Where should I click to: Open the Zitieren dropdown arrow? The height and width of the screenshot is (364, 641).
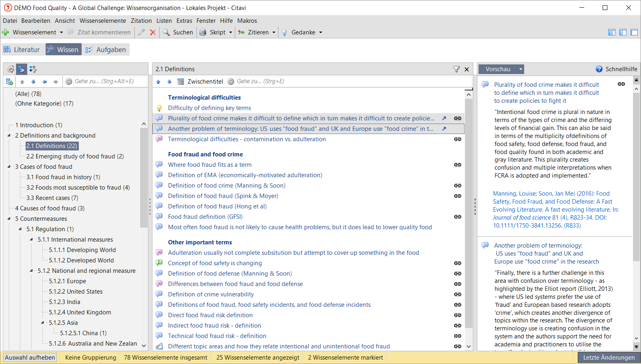click(274, 32)
